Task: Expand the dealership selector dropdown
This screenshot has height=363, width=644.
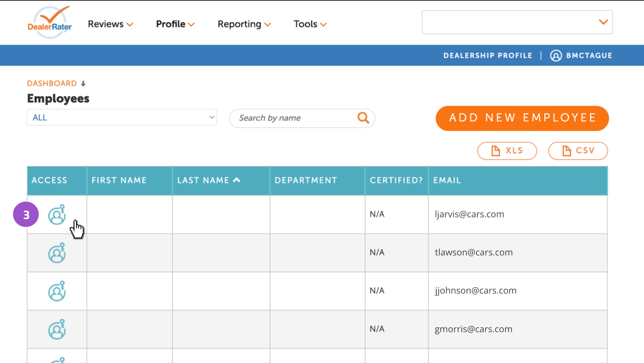Action: tap(517, 22)
